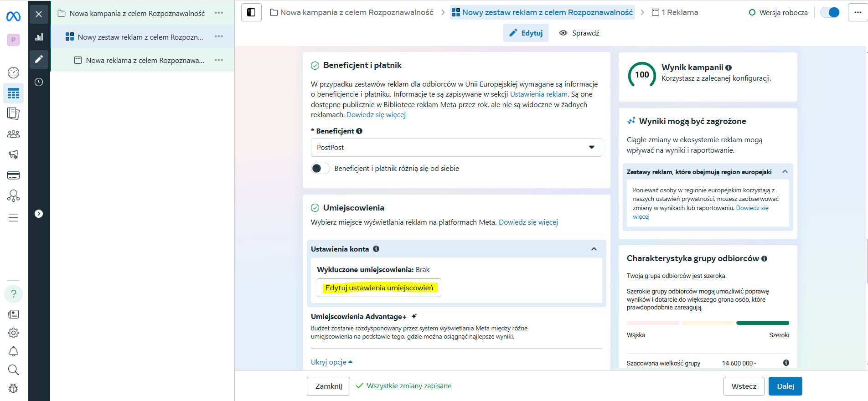Open the Notifications bell icon
The height and width of the screenshot is (401, 868).
tap(14, 351)
